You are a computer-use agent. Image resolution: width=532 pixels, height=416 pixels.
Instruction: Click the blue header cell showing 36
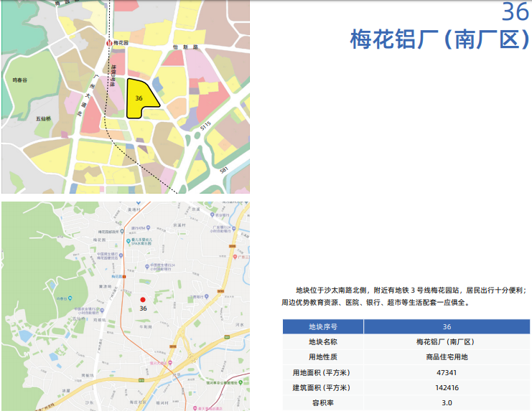447,326
